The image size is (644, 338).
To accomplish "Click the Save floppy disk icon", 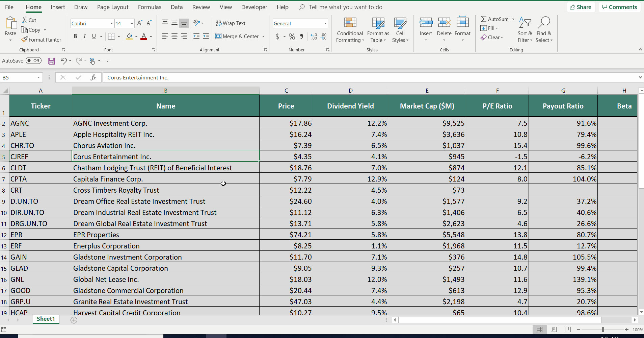I will pyautogui.click(x=51, y=61).
